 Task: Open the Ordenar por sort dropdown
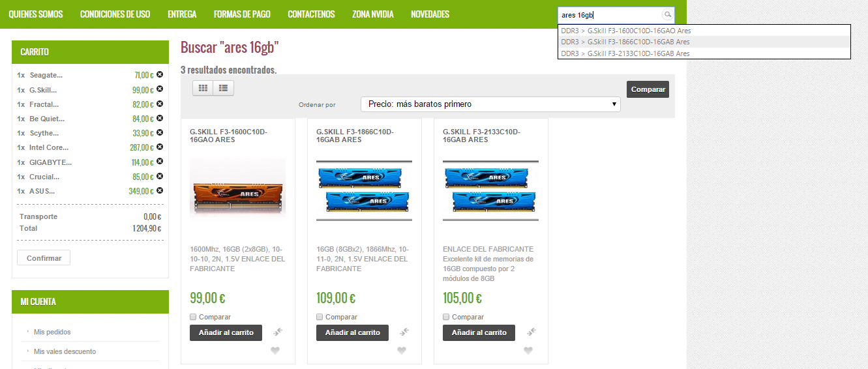pyautogui.click(x=490, y=104)
